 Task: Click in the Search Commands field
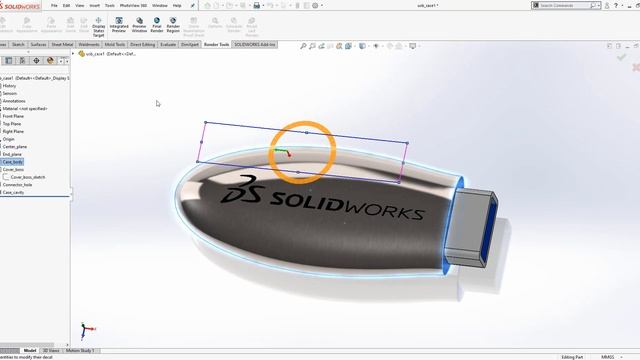(x=565, y=6)
